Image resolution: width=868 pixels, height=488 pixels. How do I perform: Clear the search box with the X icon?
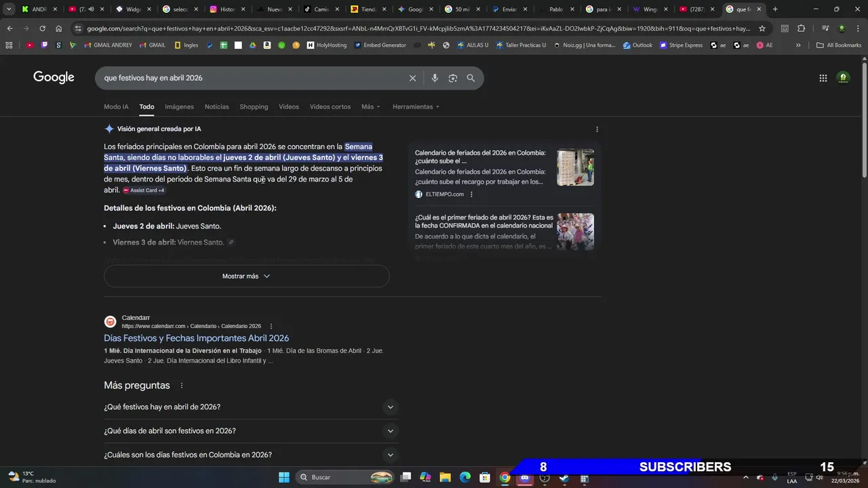[412, 78]
